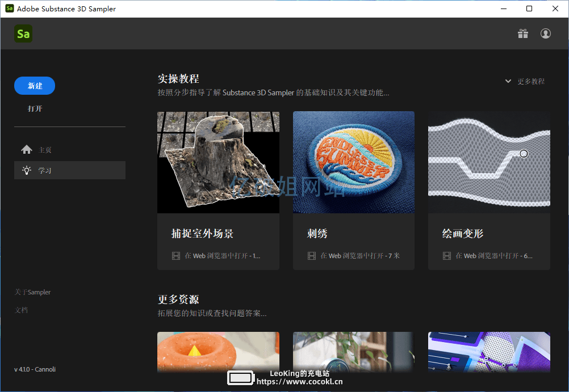
Task: Open the 绘画变形 mesh warp thumbnail
Action: coord(489,162)
